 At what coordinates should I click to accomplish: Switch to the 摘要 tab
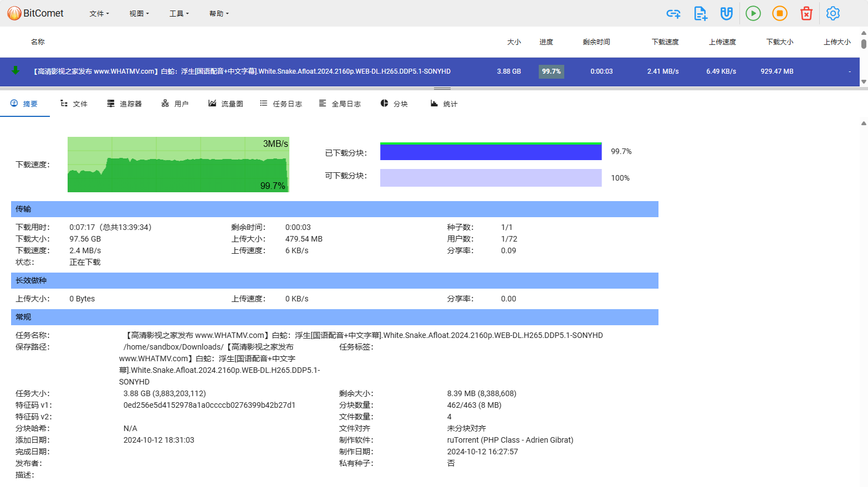tap(24, 104)
